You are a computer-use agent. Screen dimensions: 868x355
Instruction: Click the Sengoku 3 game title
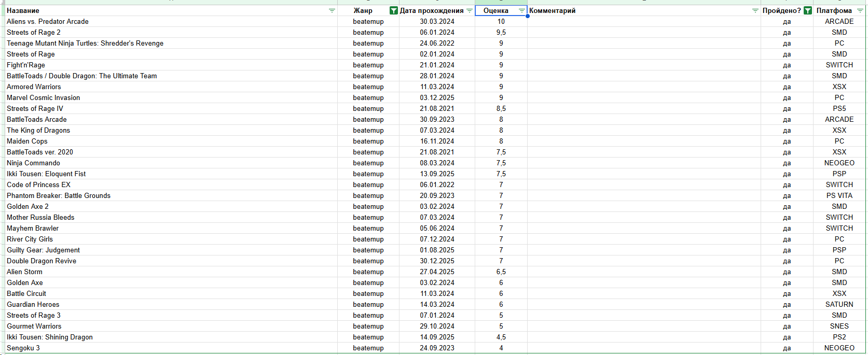[23, 348]
